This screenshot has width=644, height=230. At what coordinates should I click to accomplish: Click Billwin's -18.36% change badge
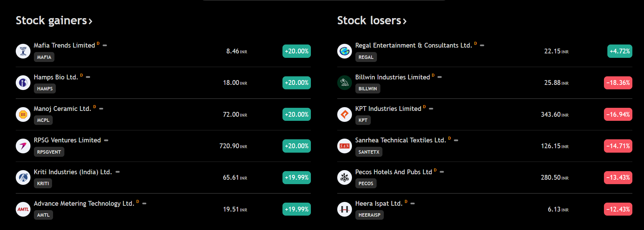pos(618,83)
